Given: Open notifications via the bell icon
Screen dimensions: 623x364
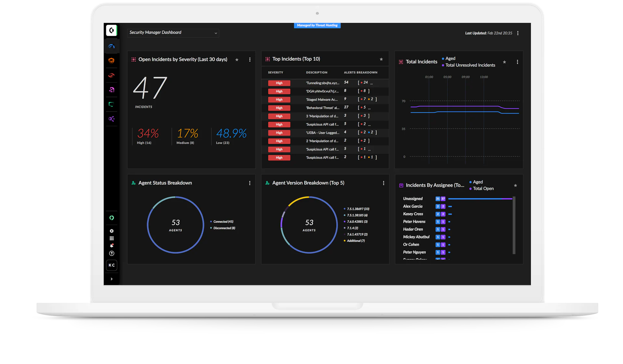Looking at the screenshot, I should pyautogui.click(x=112, y=246).
